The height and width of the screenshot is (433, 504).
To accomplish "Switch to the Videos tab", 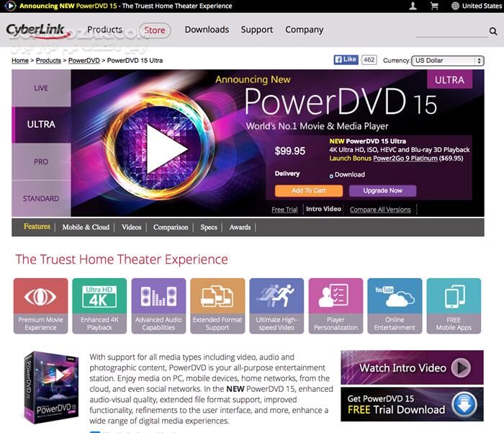I will tap(132, 227).
